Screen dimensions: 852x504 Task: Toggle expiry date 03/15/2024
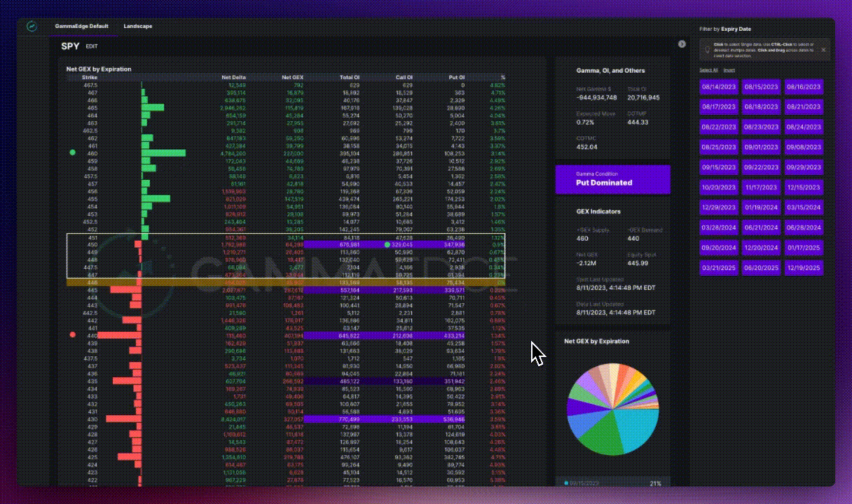(804, 208)
